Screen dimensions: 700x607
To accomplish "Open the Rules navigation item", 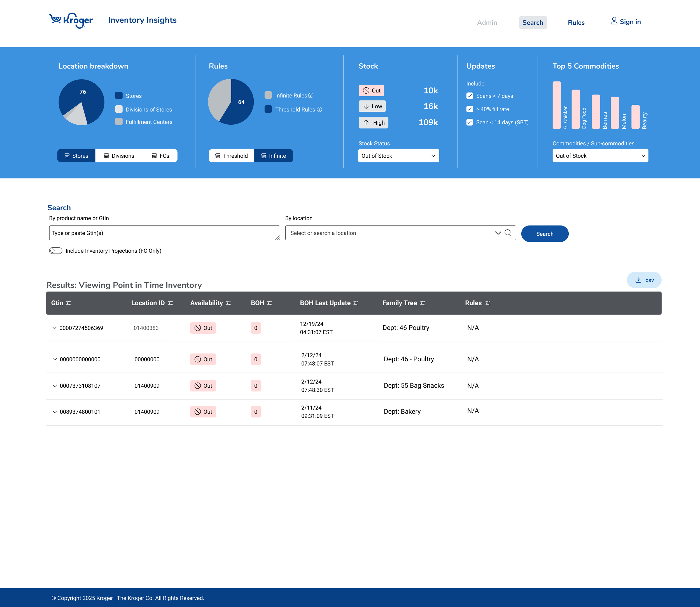I will (576, 23).
